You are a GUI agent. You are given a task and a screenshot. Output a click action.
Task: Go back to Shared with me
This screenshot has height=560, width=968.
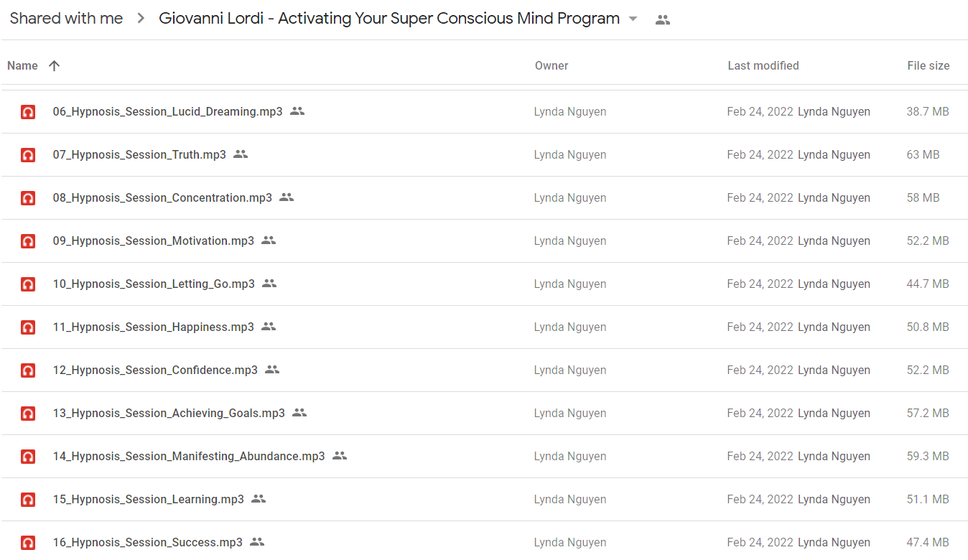pos(66,19)
